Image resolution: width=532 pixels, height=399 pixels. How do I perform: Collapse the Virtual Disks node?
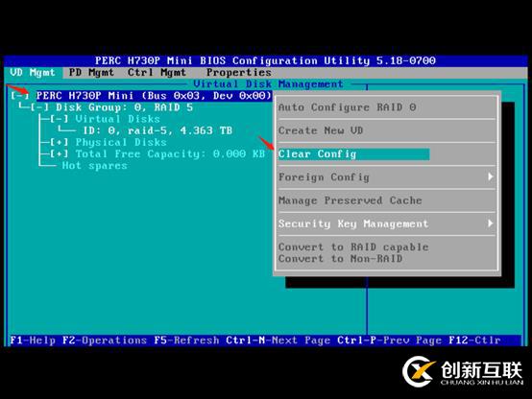[59, 119]
